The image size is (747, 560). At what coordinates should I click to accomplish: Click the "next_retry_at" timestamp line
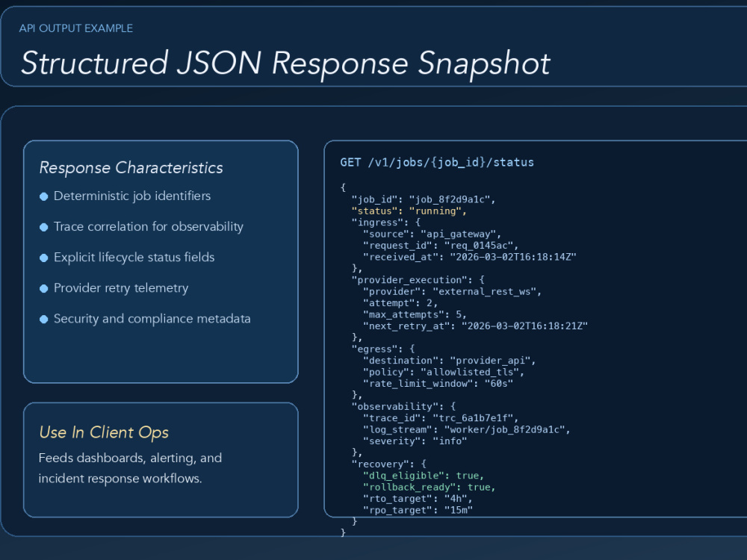475,326
